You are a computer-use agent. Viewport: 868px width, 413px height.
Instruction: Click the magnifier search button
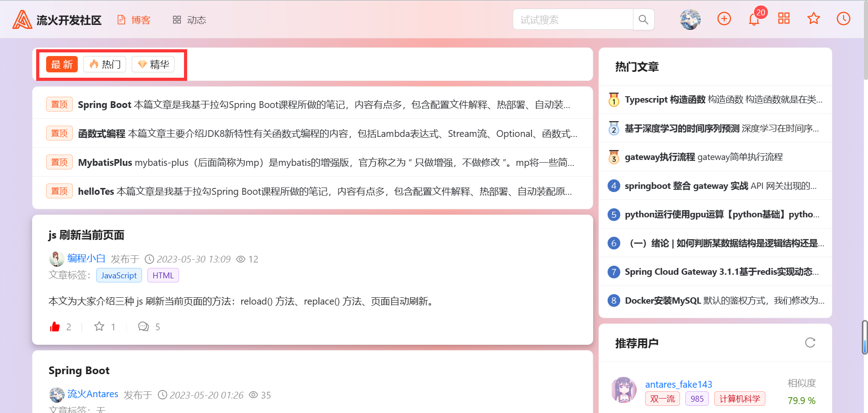pyautogui.click(x=643, y=19)
